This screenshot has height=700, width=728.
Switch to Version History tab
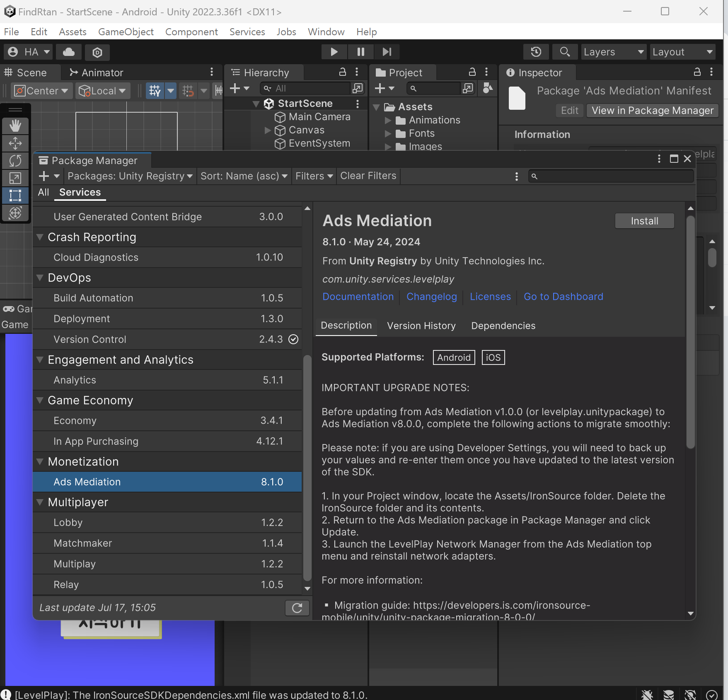coord(421,326)
